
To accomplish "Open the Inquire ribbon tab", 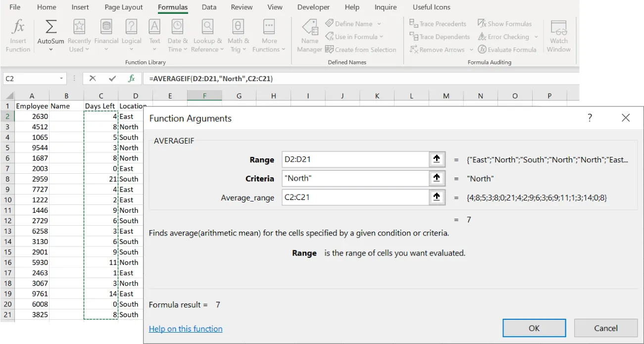I will 385,7.
